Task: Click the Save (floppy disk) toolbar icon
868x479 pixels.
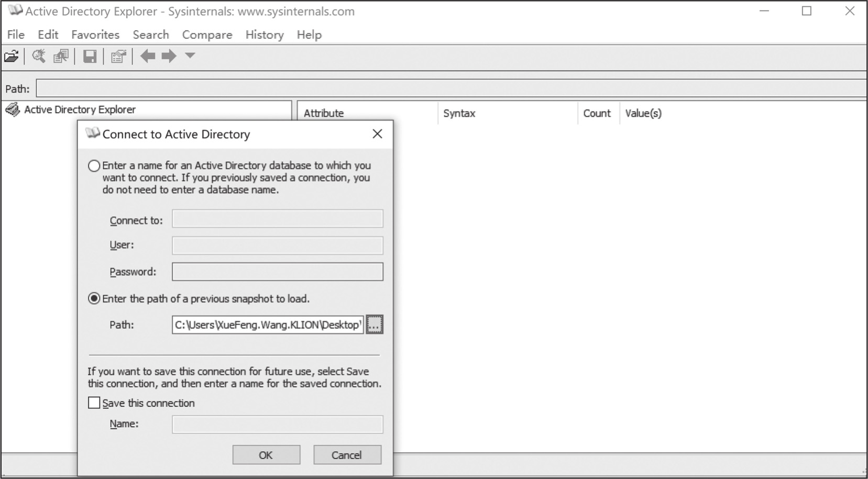Action: (90, 56)
